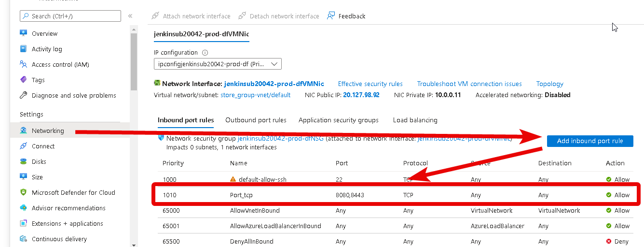Click the purple Tags icon
644x247 pixels.
[23, 80]
